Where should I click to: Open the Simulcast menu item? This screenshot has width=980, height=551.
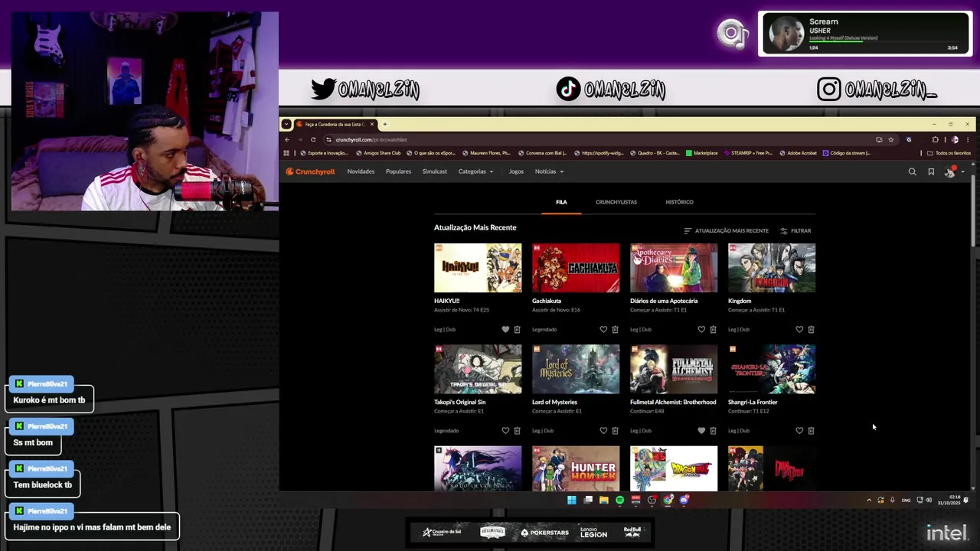(x=434, y=171)
